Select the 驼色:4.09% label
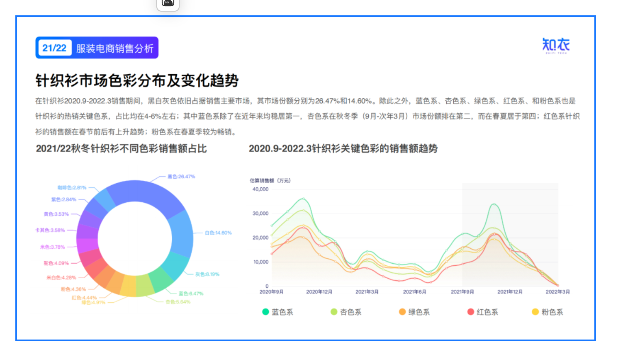618x364 pixels. [56, 263]
